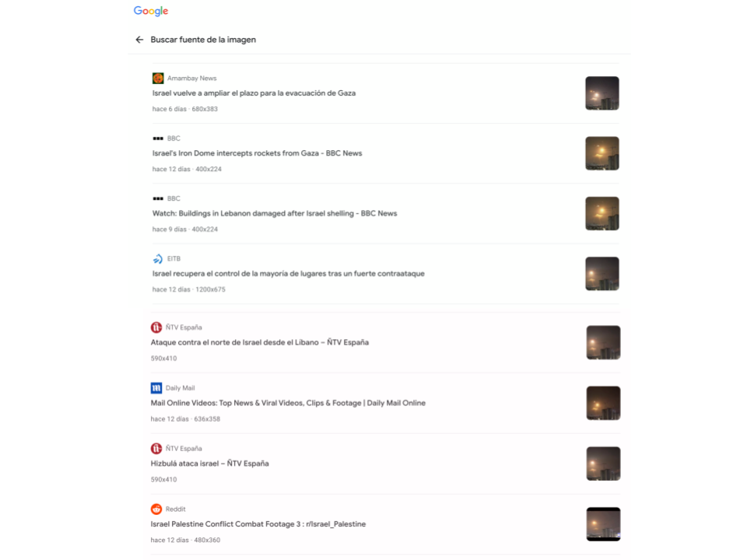Click the Reddit source icon
Image resolution: width=747 pixels, height=560 pixels.
(156, 509)
